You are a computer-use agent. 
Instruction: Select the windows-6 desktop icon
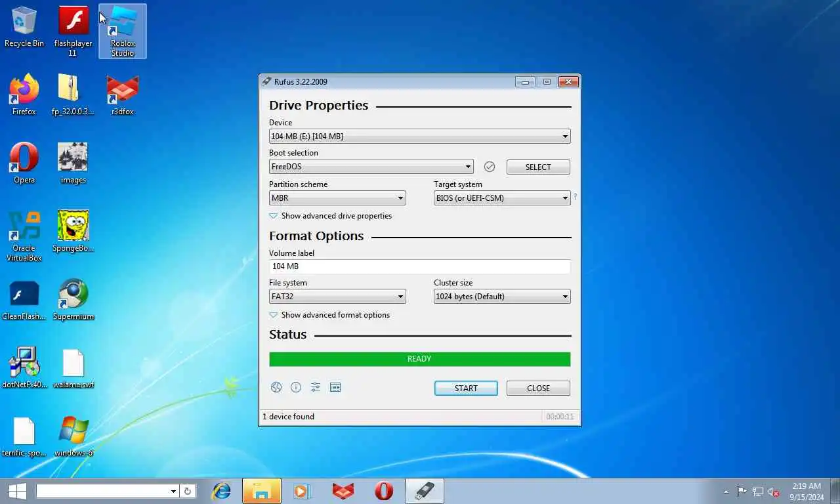(73, 436)
